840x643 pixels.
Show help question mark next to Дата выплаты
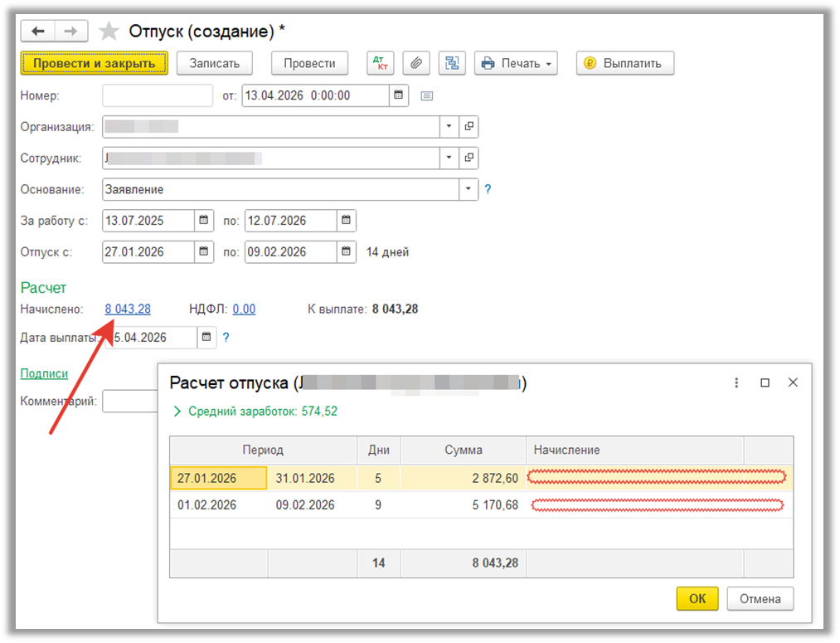(x=226, y=337)
